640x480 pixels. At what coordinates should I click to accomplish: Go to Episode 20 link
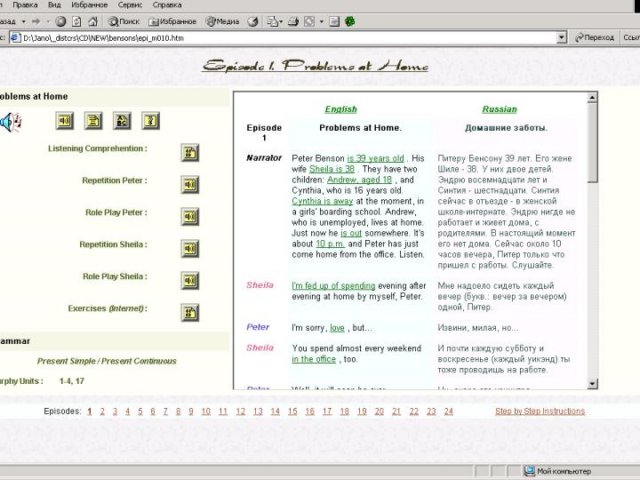pyautogui.click(x=379, y=411)
